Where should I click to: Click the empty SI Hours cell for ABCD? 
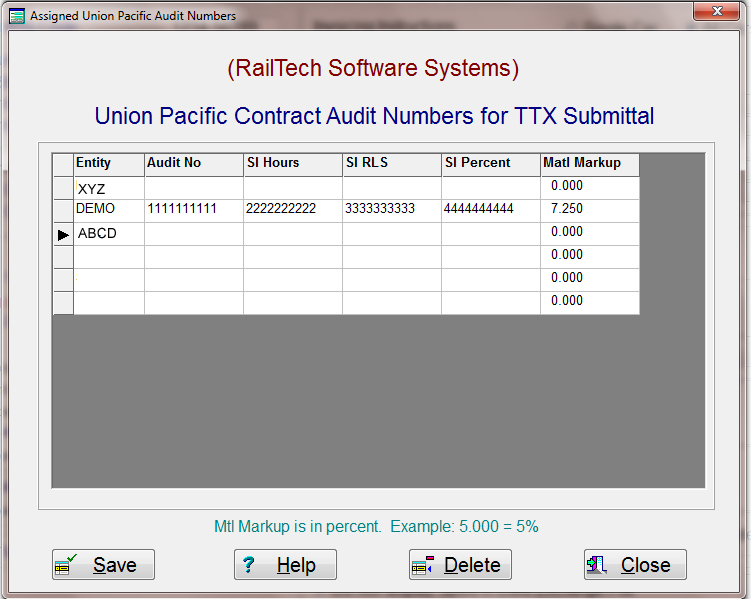tap(293, 234)
